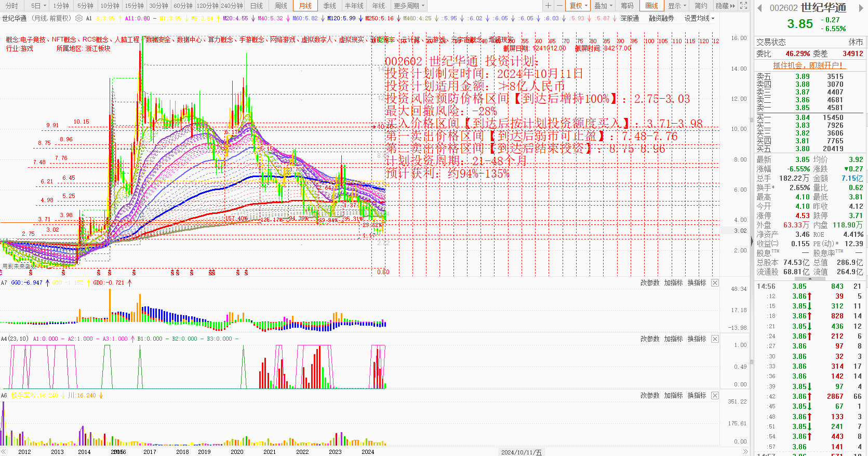Close the A6 turnover sub-panel

[715, 395]
